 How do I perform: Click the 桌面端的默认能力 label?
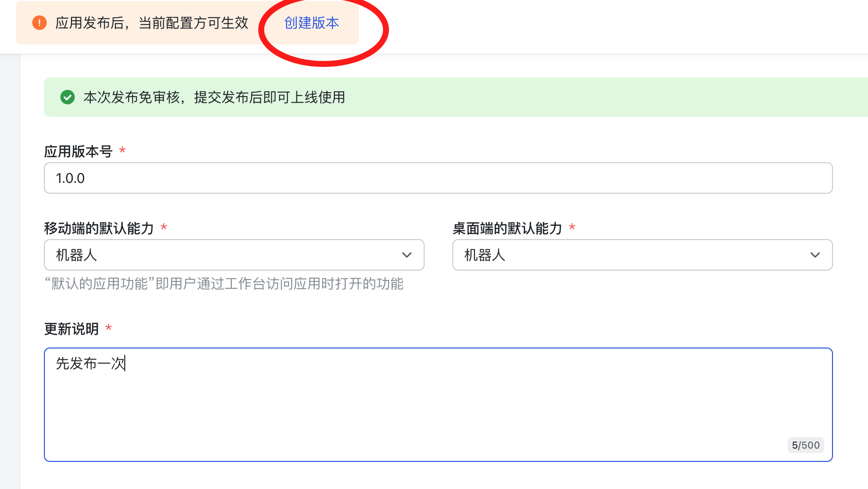pyautogui.click(x=507, y=228)
